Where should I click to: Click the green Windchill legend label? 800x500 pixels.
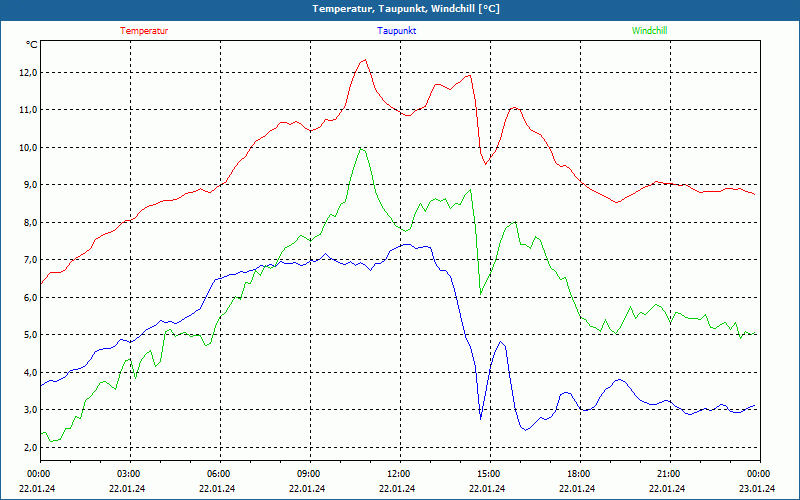pyautogui.click(x=649, y=31)
